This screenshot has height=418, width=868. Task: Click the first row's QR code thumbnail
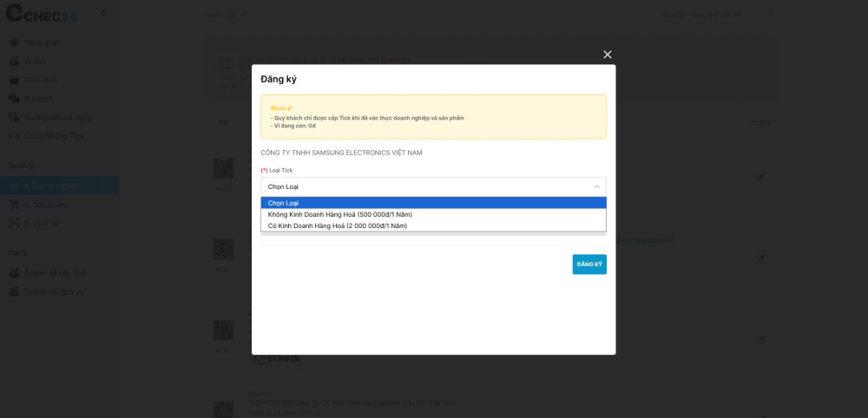pyautogui.click(x=223, y=168)
